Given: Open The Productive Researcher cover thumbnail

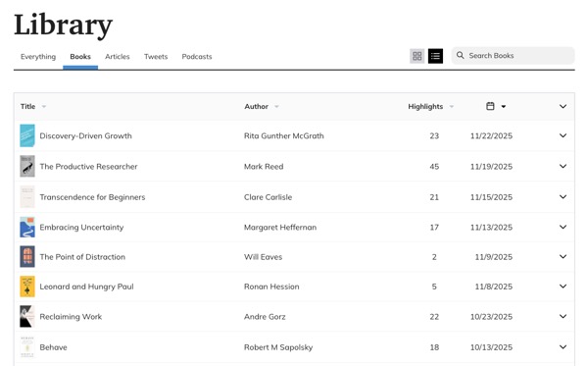Looking at the screenshot, I should click(27, 166).
